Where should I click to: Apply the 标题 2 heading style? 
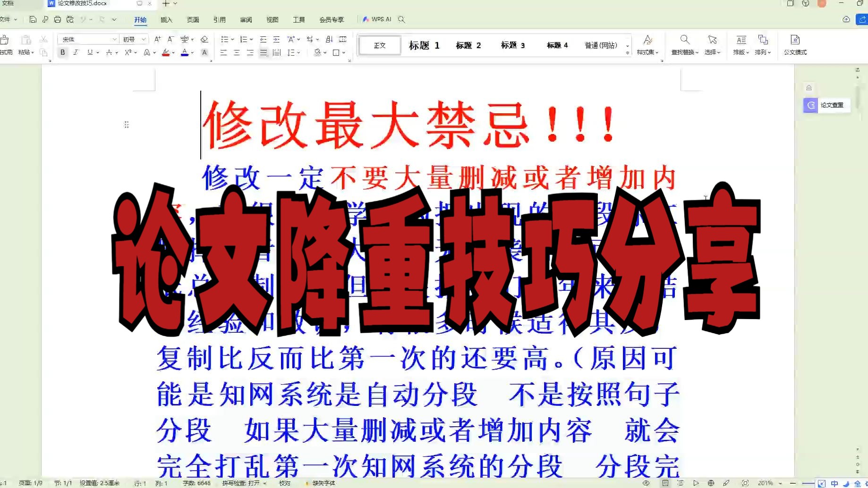(468, 45)
